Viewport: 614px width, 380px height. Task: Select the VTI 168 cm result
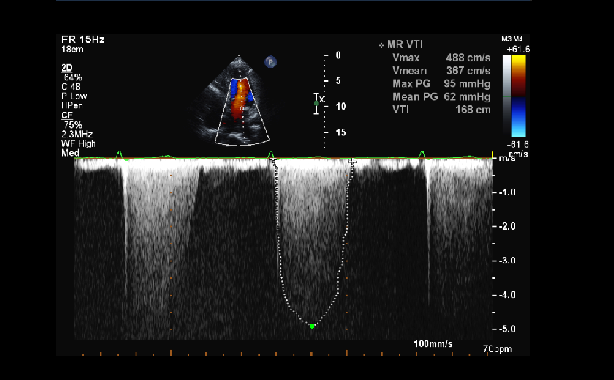[x=441, y=110]
